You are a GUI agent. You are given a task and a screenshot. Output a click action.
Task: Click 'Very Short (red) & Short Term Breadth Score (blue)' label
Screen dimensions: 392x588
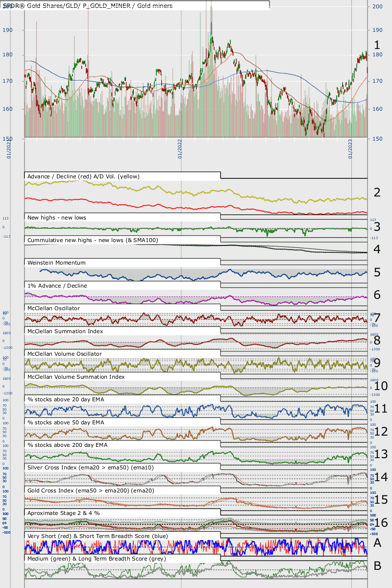pos(98,536)
